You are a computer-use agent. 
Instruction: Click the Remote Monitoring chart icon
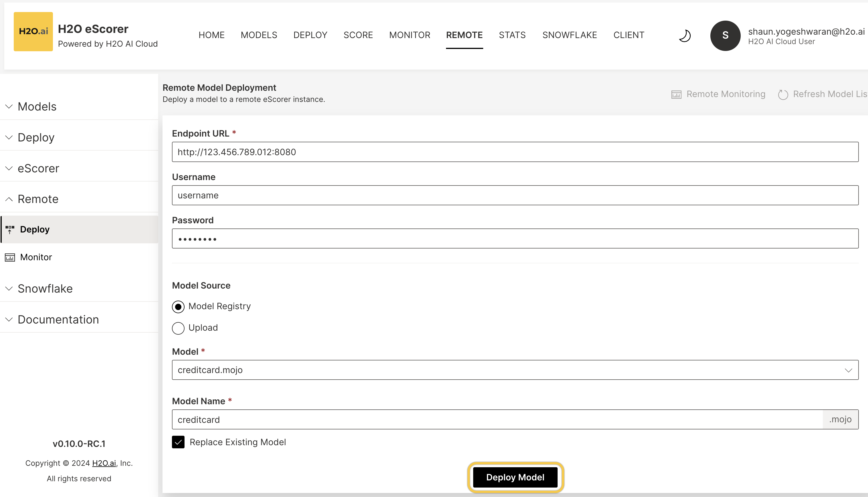(676, 94)
